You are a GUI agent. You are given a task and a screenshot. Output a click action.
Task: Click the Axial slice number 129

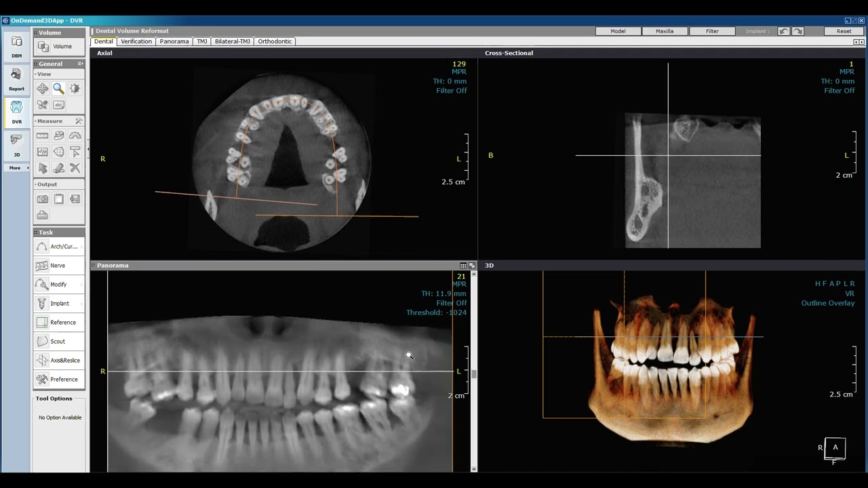tap(459, 64)
